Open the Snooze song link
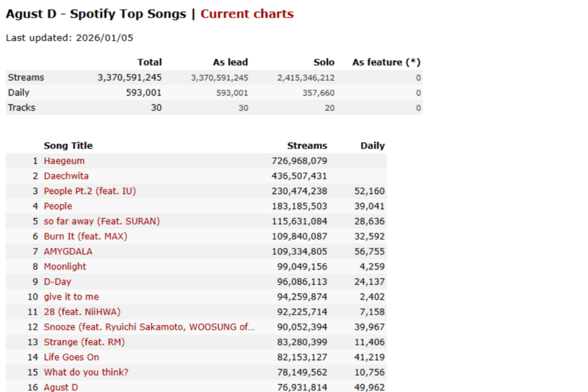Viewport: 588px width, 392px height. coord(149,327)
